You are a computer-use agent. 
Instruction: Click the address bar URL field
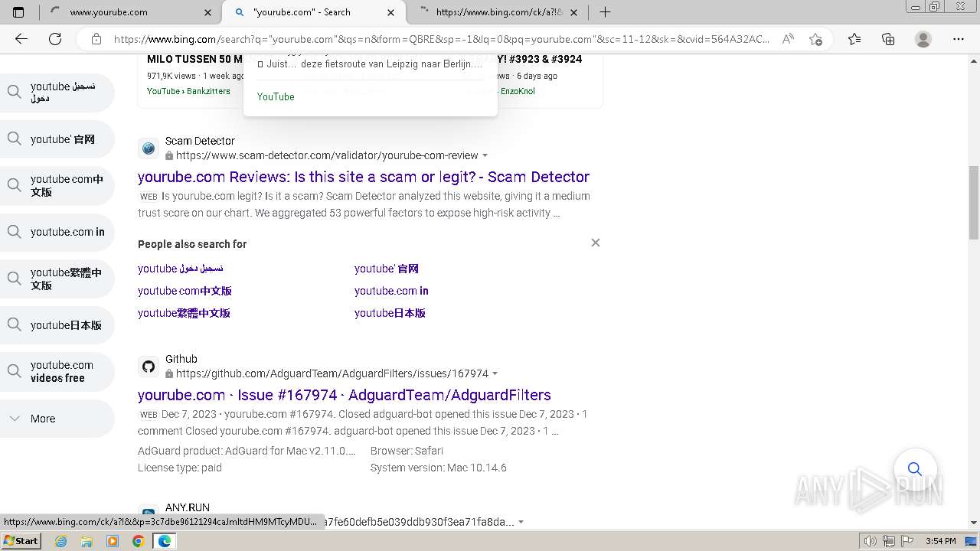[x=440, y=39]
